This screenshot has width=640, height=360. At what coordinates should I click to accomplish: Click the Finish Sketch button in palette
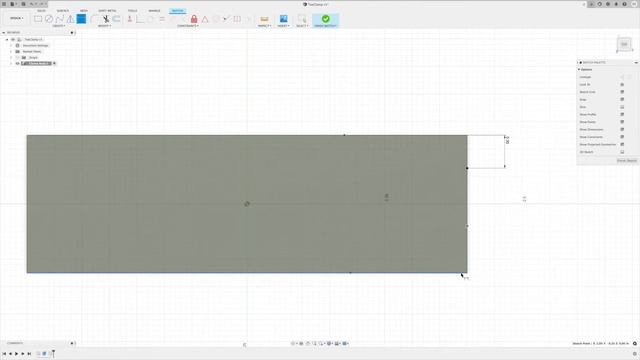(627, 160)
